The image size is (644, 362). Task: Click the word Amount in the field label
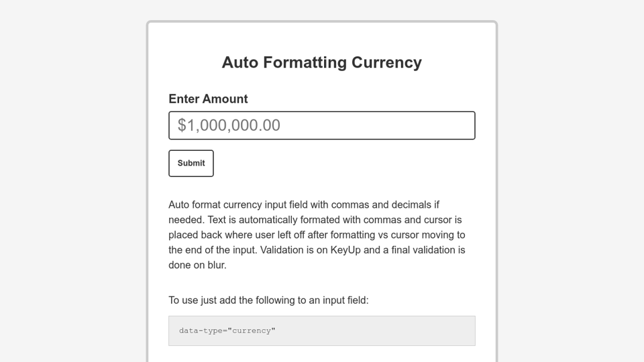pyautogui.click(x=225, y=99)
